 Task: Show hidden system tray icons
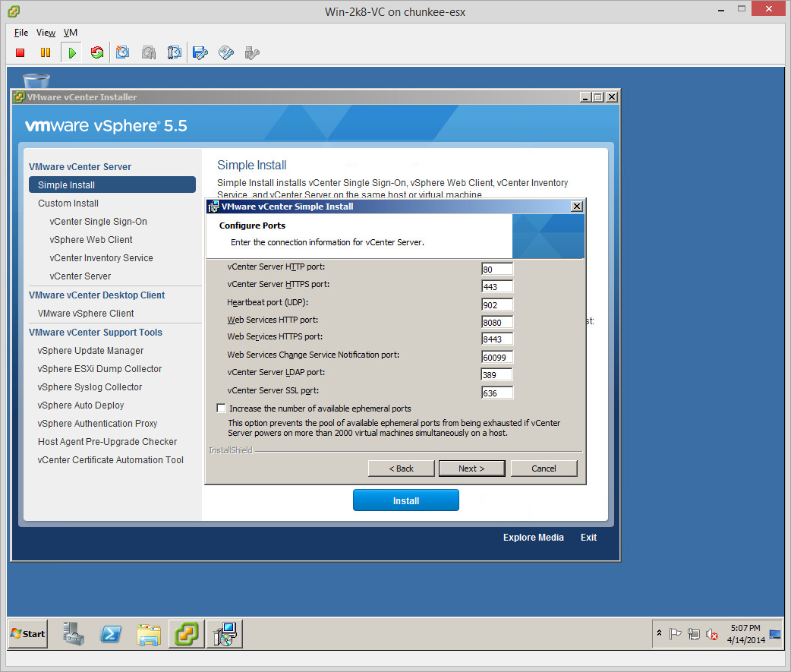click(659, 633)
